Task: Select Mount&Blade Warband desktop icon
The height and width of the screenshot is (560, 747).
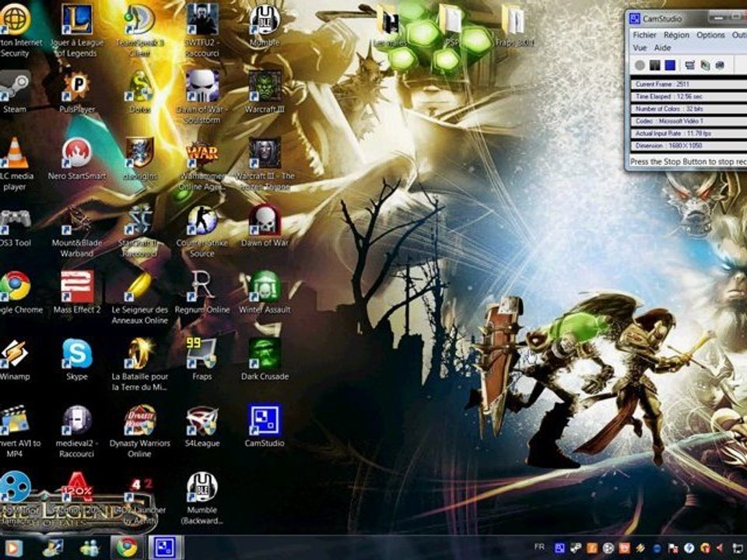Action: point(77,232)
